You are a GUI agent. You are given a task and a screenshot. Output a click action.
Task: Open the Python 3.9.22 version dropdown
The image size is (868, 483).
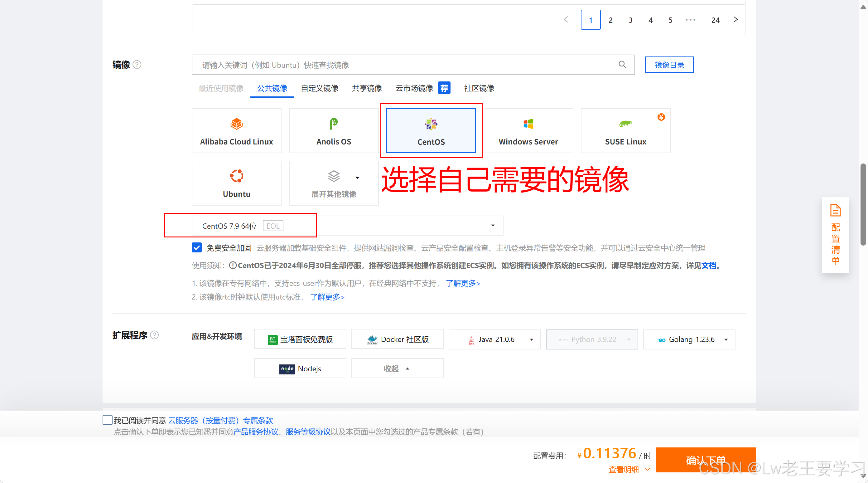point(592,339)
